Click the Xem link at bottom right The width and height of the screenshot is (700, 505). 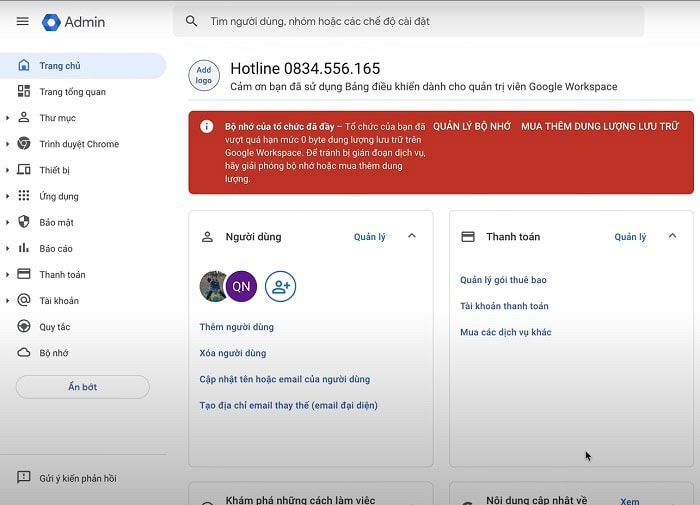[629, 501]
